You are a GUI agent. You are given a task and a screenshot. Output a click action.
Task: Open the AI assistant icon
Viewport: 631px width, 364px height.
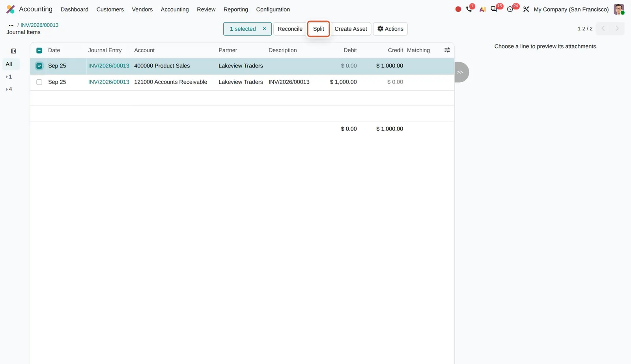click(x=482, y=9)
